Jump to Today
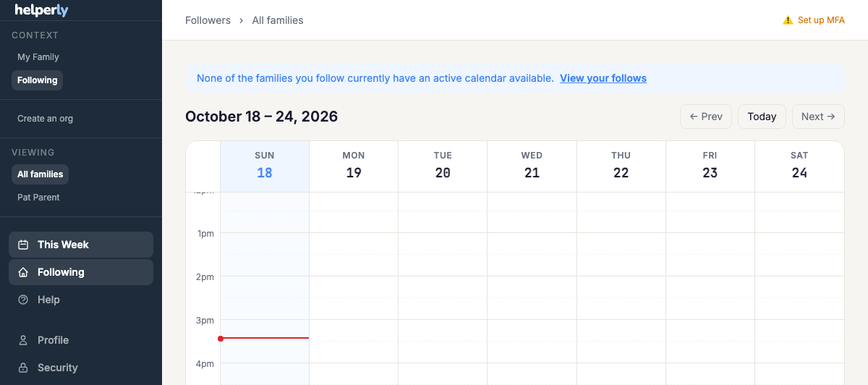Image resolution: width=868 pixels, height=385 pixels. 762,117
